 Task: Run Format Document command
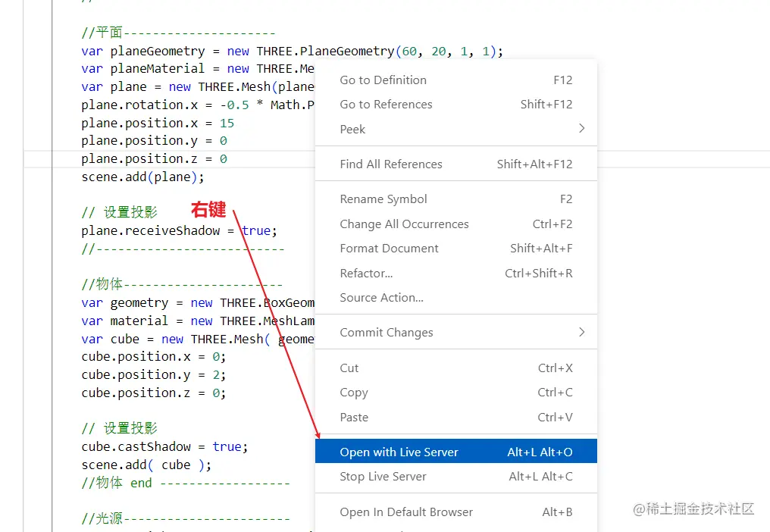pos(455,249)
